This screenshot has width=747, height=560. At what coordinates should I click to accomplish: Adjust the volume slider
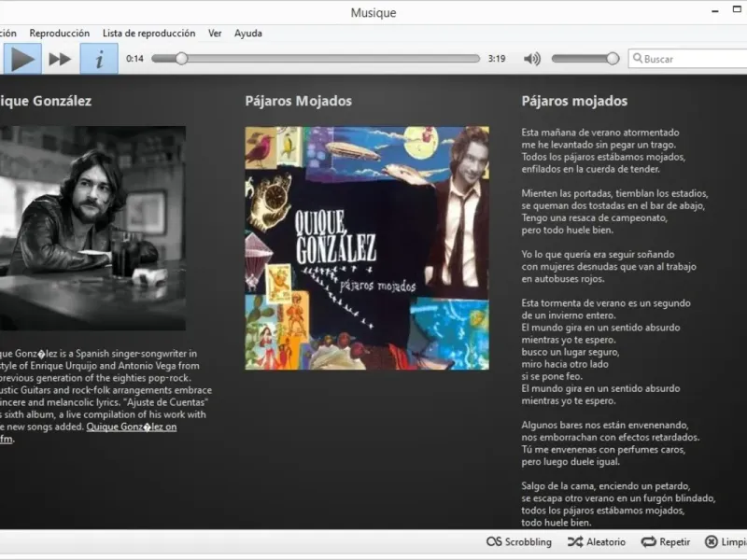click(585, 59)
